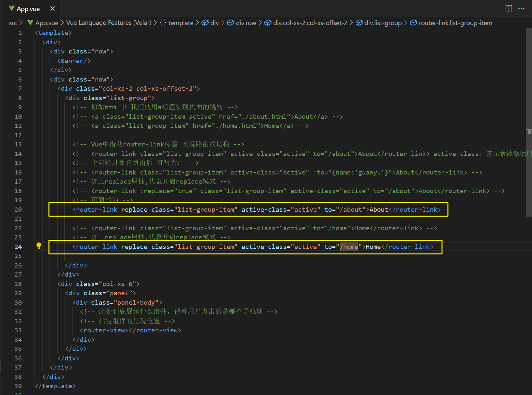Click line number 24 in the gutter
Image resolution: width=532 pixels, height=395 pixels.
pos(18,247)
